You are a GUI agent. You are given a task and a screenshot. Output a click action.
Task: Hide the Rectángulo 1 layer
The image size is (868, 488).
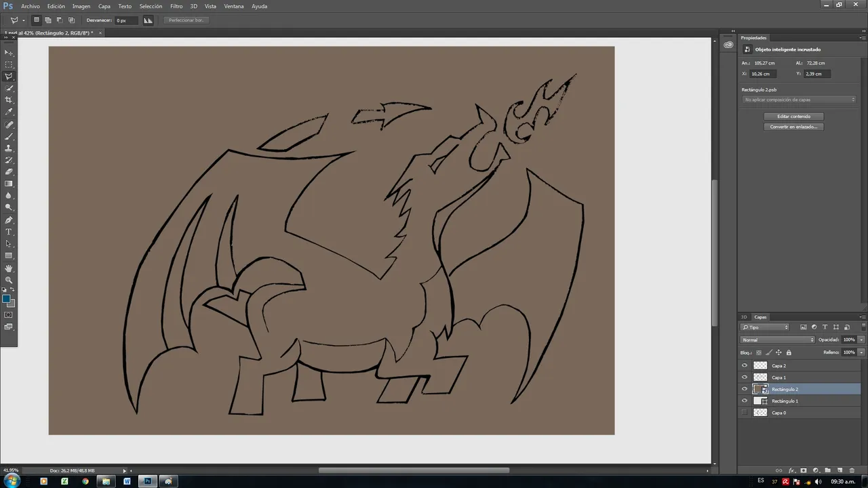click(x=745, y=401)
